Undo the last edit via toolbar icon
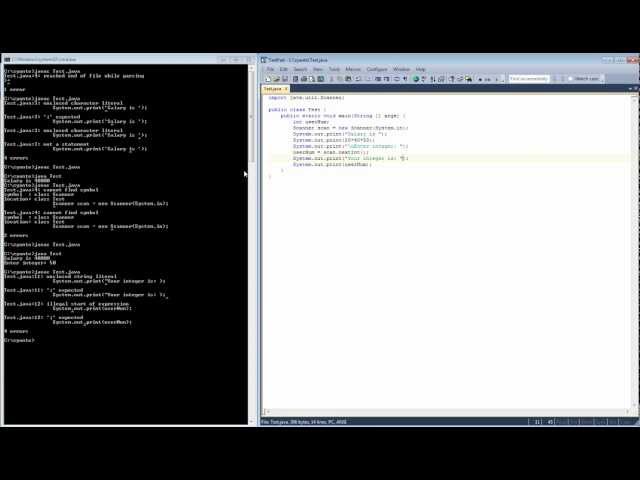Image resolution: width=640 pixels, height=480 pixels. click(x=358, y=79)
